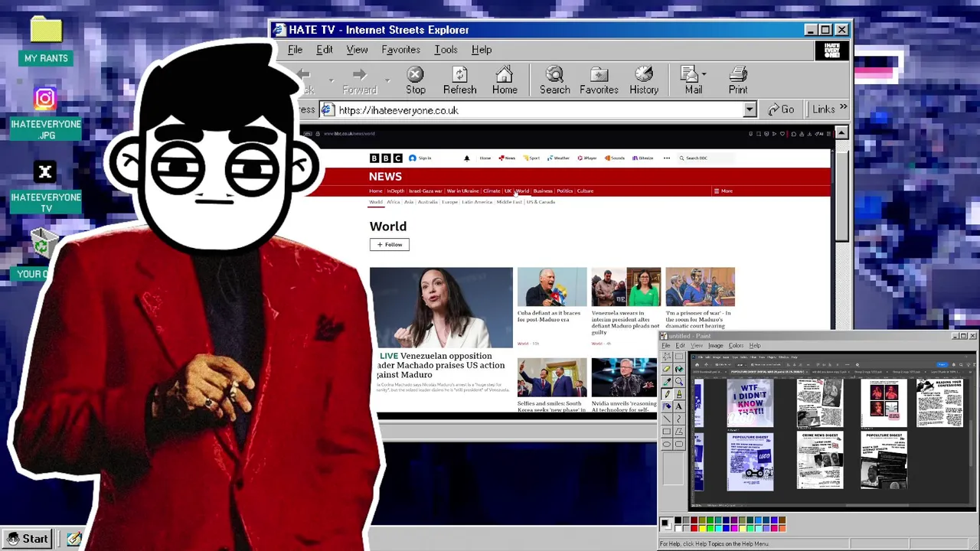Click the browser scrollbar up arrow

pyautogui.click(x=841, y=132)
